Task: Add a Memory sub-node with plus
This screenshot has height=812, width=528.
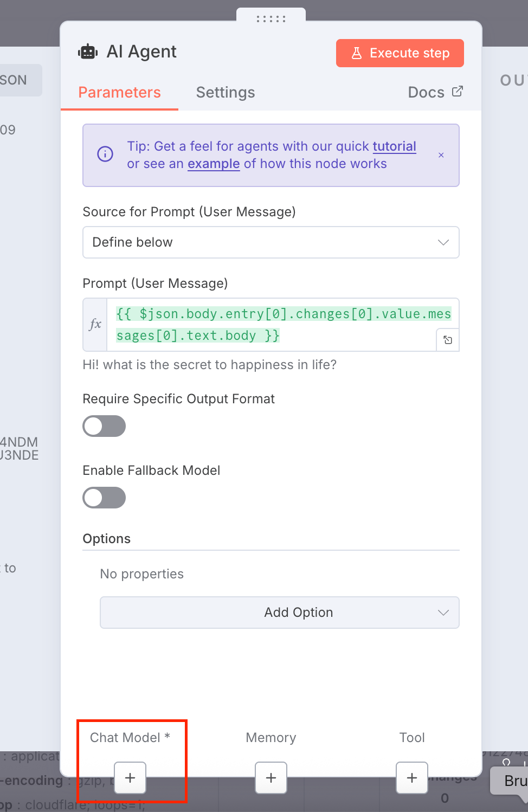Action: pyautogui.click(x=271, y=778)
